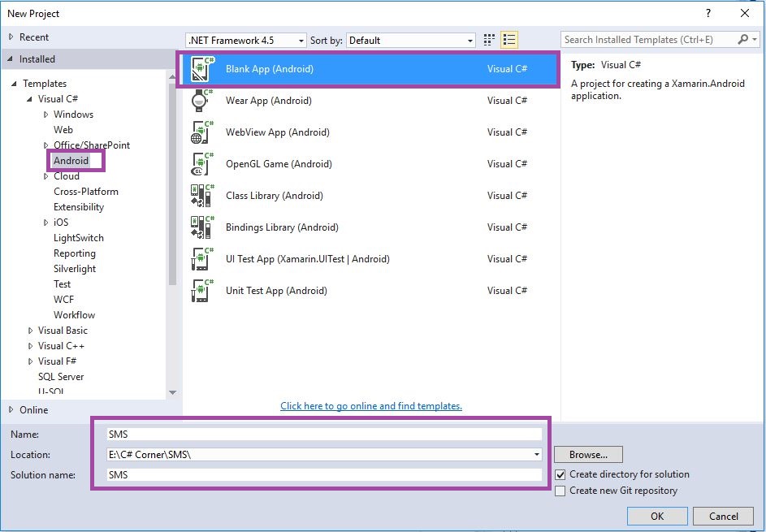766x532 pixels.
Task: Click the Wear App watch icon
Action: [201, 101]
